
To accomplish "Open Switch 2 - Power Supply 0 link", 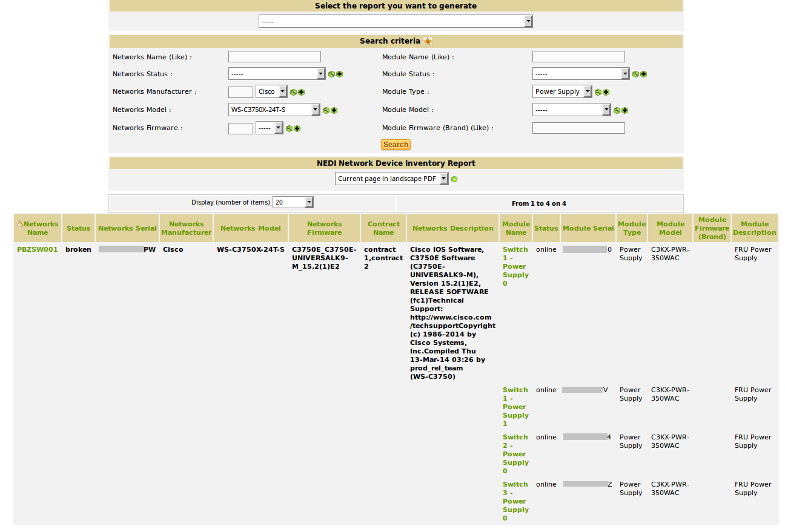I will (515, 454).
